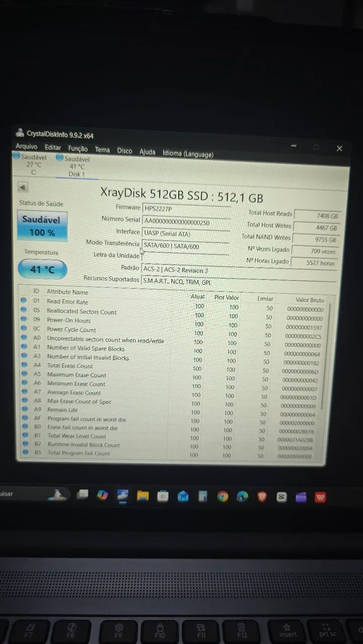Open File Explorer from the taskbar

(x=143, y=496)
